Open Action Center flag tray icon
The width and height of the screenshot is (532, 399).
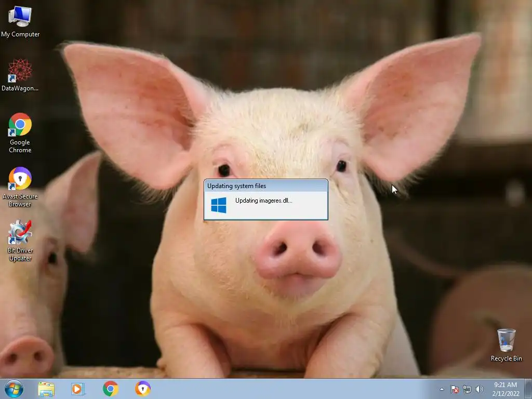(455, 389)
